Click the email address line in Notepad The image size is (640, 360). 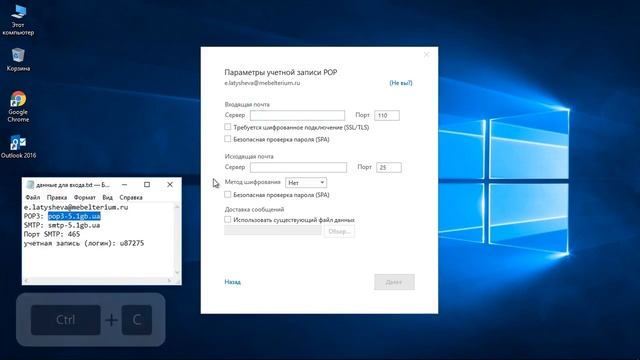click(x=76, y=207)
